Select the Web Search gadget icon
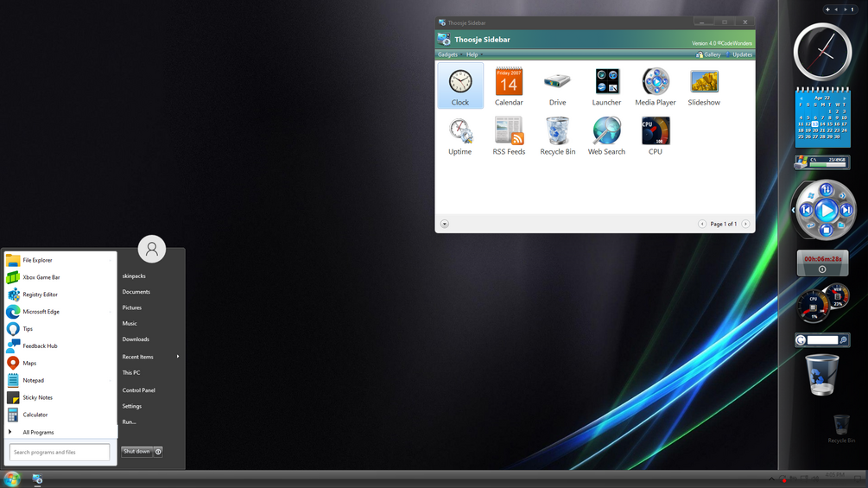 pyautogui.click(x=606, y=136)
